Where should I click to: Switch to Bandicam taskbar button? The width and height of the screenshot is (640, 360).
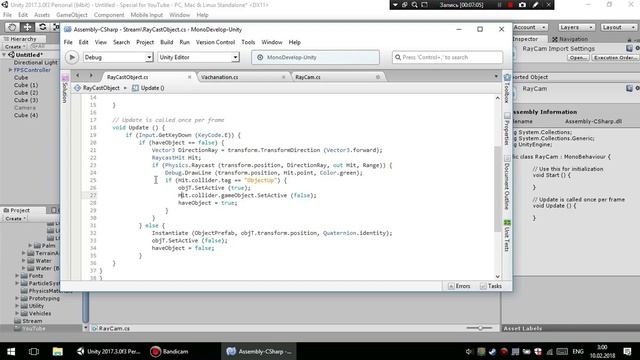coord(169,351)
